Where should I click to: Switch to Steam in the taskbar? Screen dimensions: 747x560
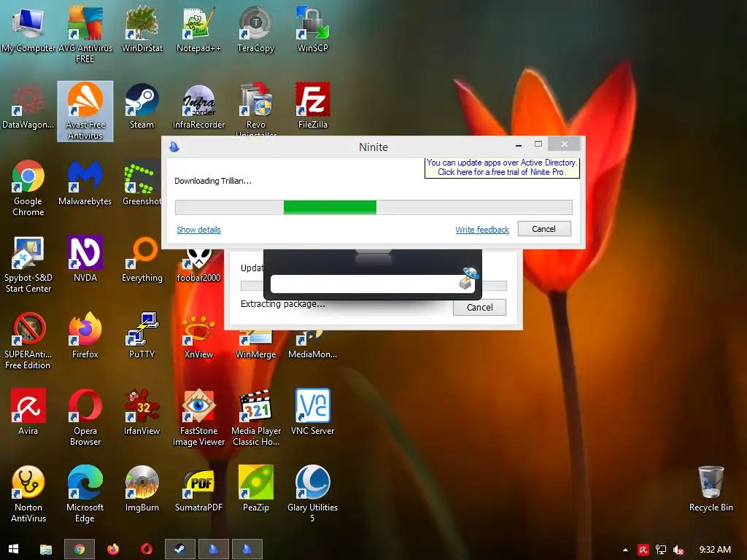180,549
